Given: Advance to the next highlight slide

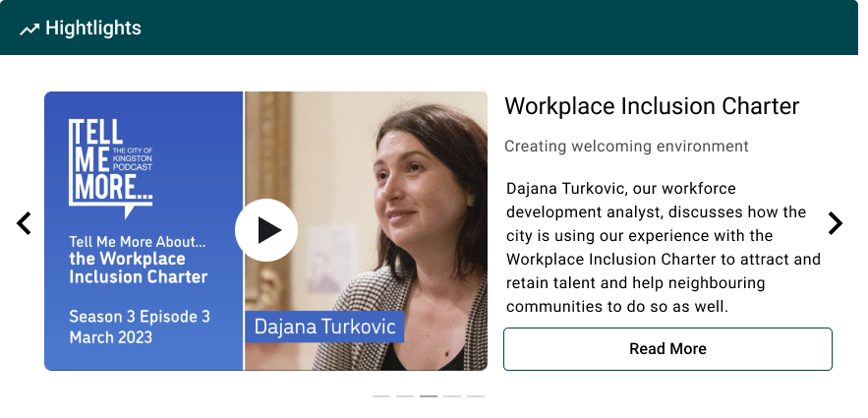Looking at the screenshot, I should click(x=835, y=223).
